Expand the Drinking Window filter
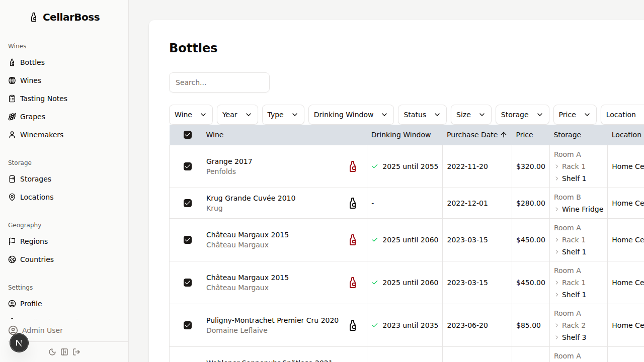The width and height of the screenshot is (644, 362). 351,115
